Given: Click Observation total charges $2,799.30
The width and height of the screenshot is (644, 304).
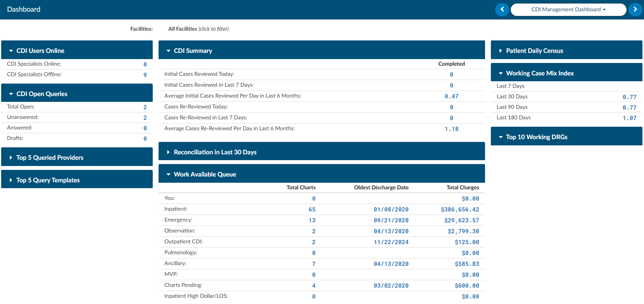Looking at the screenshot, I should (x=463, y=231).
